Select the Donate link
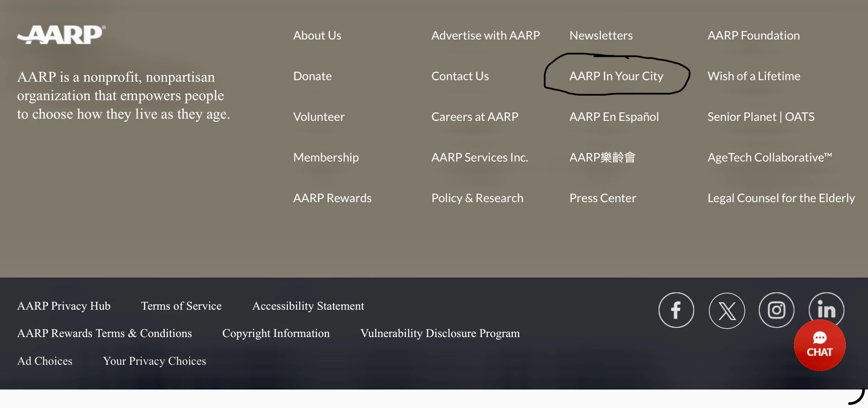The height and width of the screenshot is (408, 868). tap(312, 76)
